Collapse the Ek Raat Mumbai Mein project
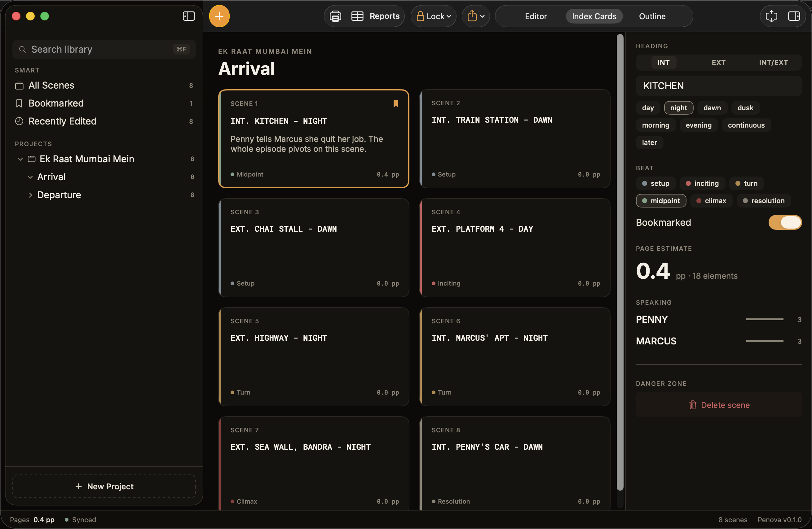 point(20,159)
